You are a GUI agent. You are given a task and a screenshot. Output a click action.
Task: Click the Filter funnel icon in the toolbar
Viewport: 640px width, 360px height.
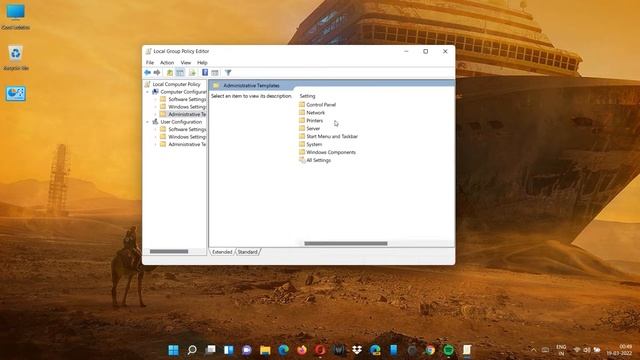click(228, 73)
